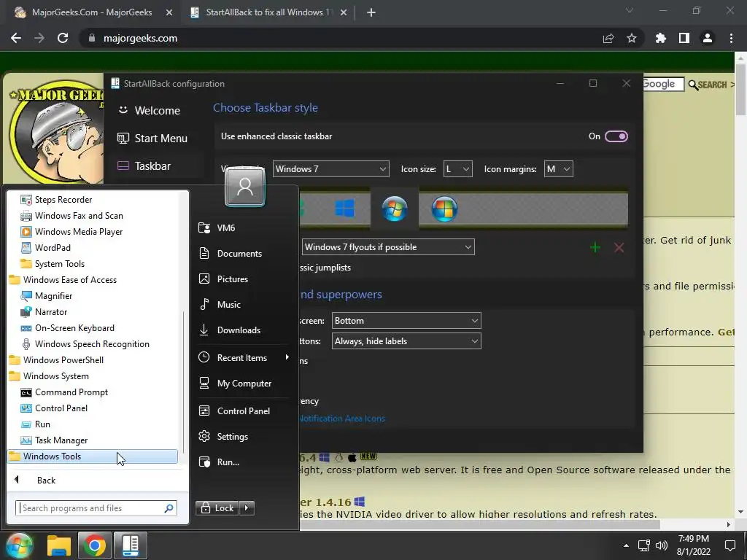Click the Search programs and files box
Image resolution: width=747 pixels, height=560 pixels.
(x=96, y=508)
